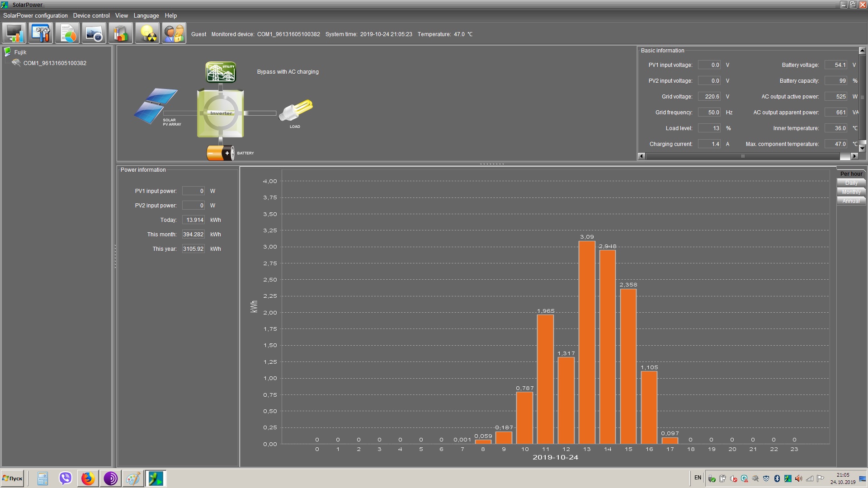This screenshot has width=868, height=488.
Task: Switch chart to Annual view
Action: coord(851,201)
